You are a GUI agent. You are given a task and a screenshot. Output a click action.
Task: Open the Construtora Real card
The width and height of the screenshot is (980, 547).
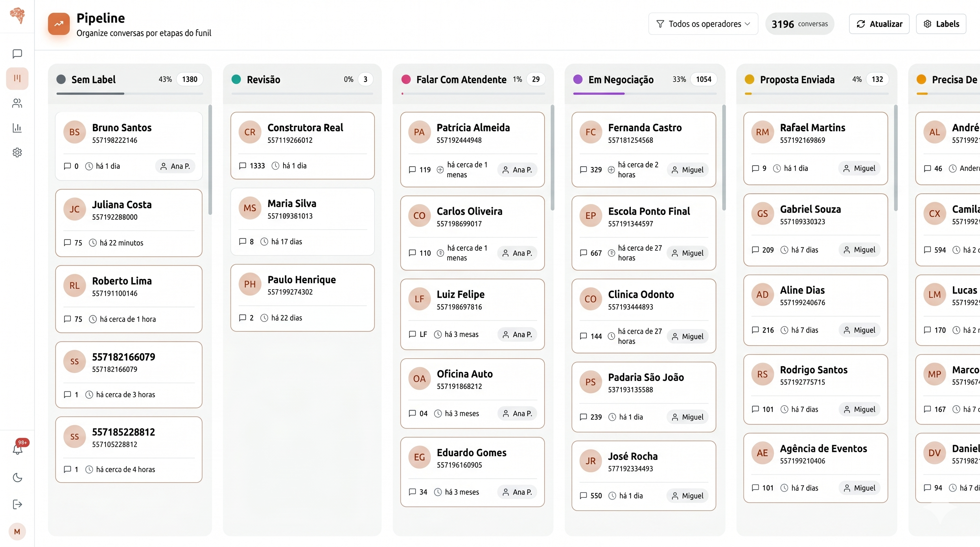(x=302, y=146)
